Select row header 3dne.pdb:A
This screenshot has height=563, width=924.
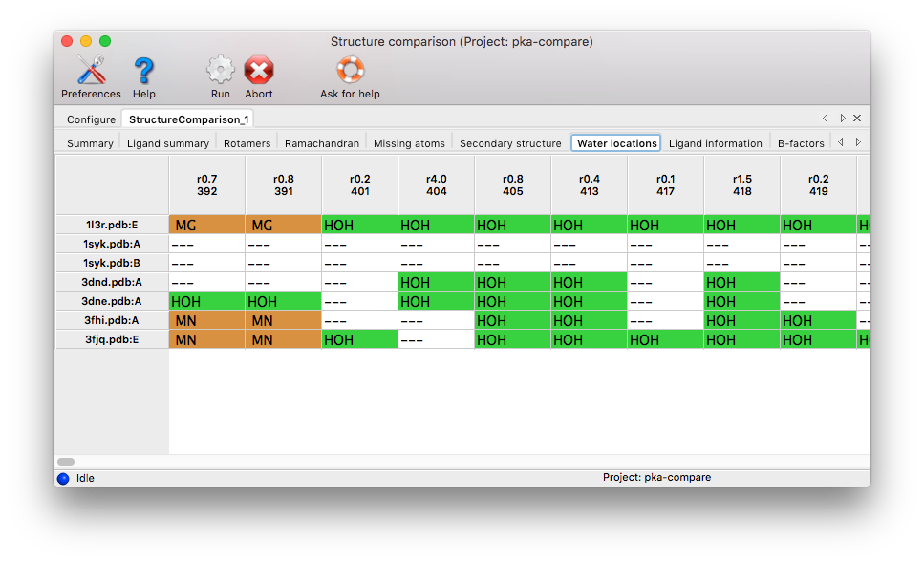(112, 301)
